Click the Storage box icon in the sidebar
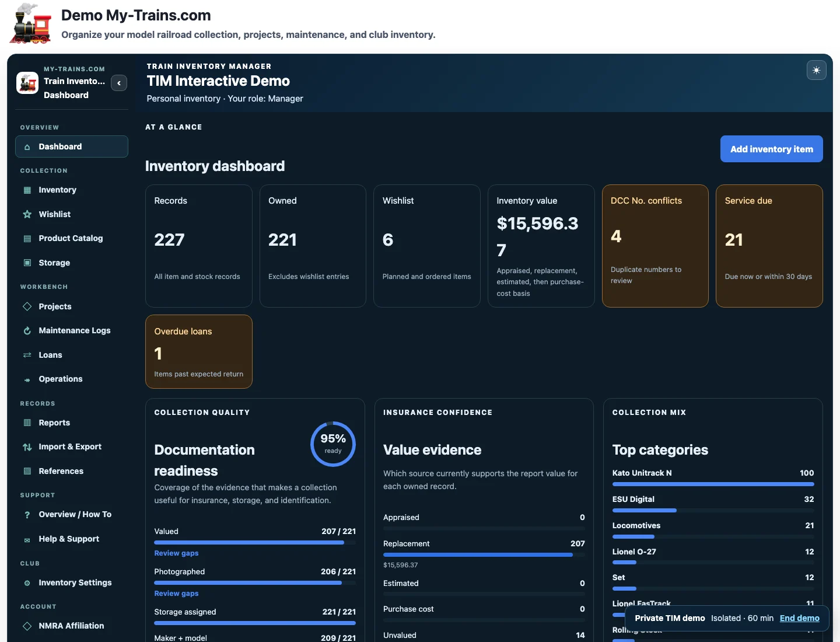Image resolution: width=840 pixels, height=642 pixels. click(x=27, y=263)
